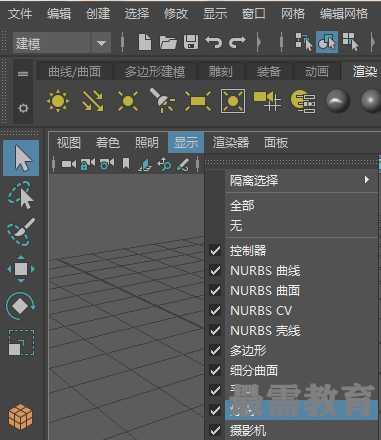Click the create camera shelf icon
The height and width of the screenshot is (440, 381).
pyautogui.click(x=267, y=100)
